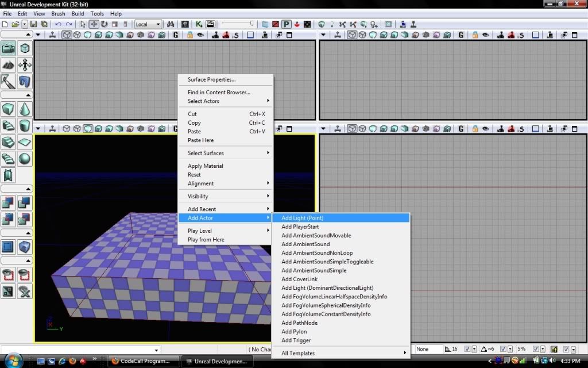This screenshot has width=588, height=368.
Task: Select the Cylinder builder brush
Action: pos(25,125)
